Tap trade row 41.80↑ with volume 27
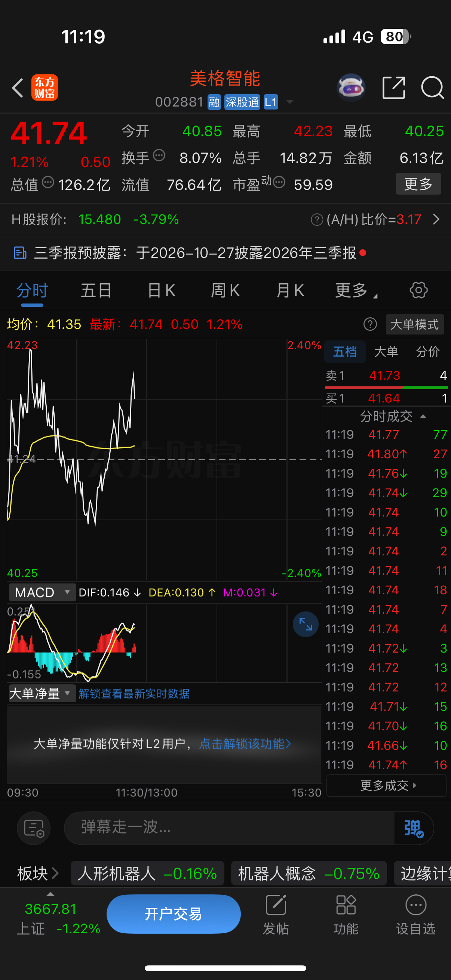Screen dimensions: 451x980 [x=386, y=454]
